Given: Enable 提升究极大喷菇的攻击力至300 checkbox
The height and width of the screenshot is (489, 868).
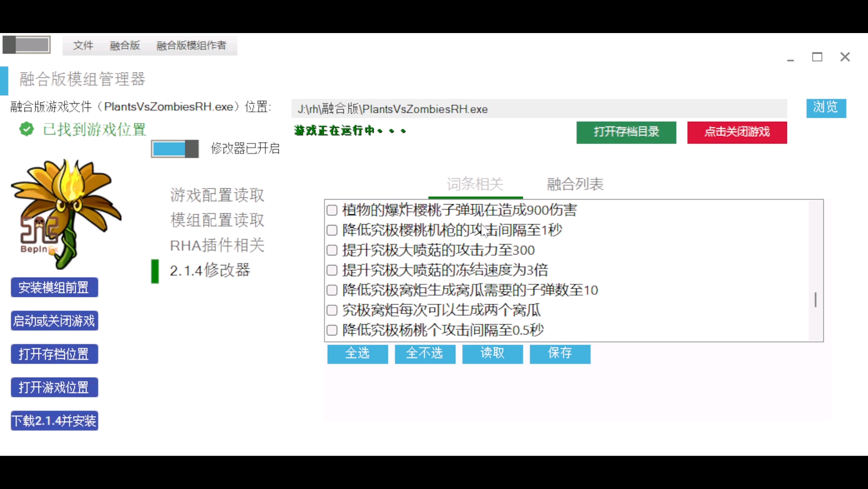Looking at the screenshot, I should coord(332,250).
